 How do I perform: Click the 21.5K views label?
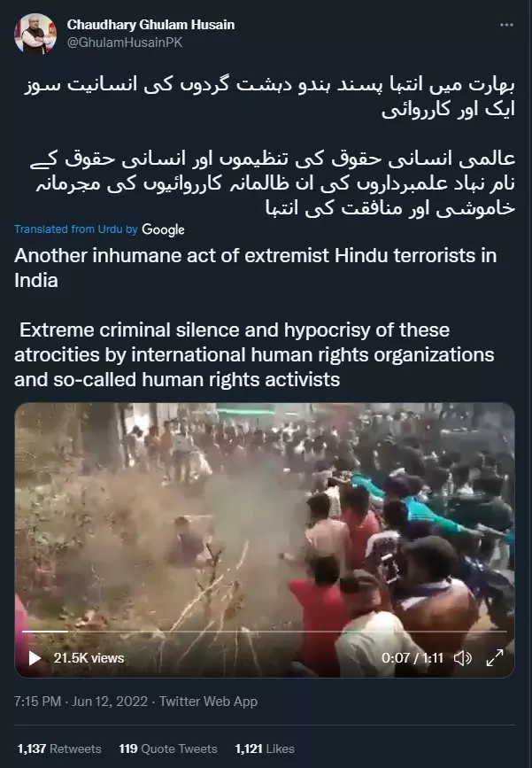tap(89, 658)
